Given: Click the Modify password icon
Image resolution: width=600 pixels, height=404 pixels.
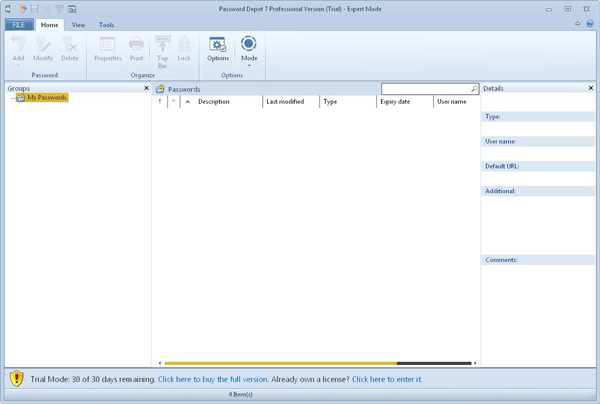Looking at the screenshot, I should tap(43, 44).
